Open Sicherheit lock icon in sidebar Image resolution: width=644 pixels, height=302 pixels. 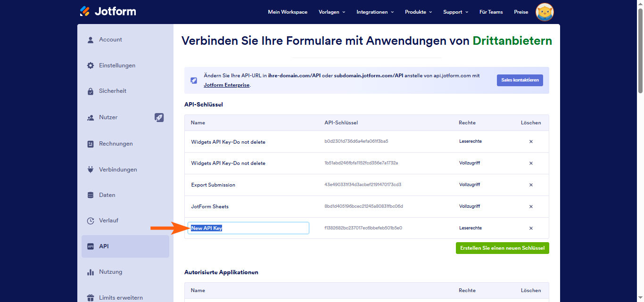[x=91, y=91]
